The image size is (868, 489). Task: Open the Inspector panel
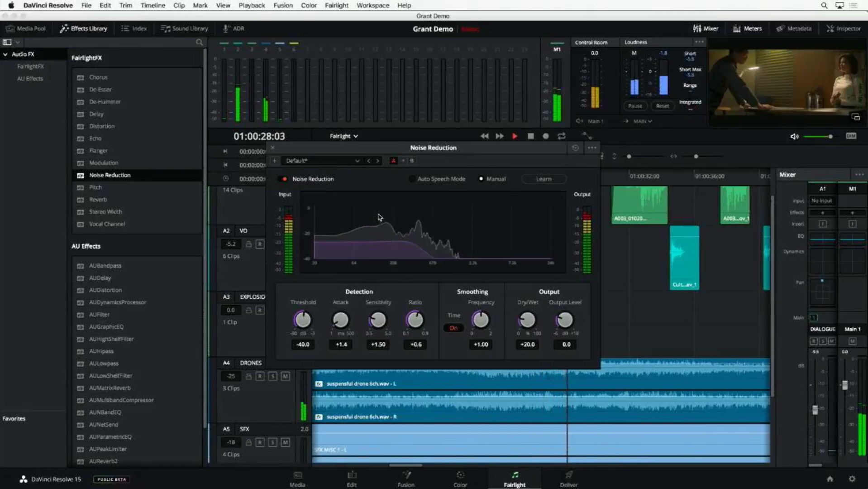[x=844, y=29]
